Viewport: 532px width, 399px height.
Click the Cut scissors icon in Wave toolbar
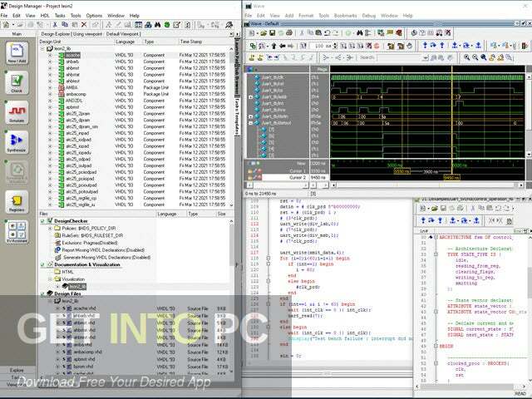click(302, 33)
